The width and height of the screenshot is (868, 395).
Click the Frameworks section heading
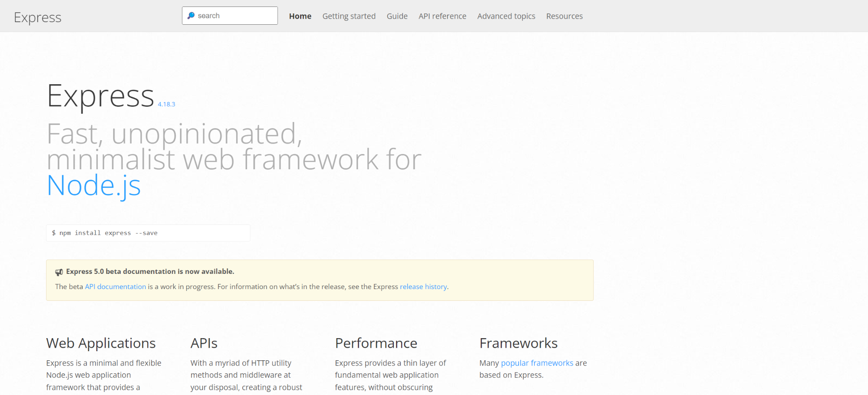coord(518,343)
